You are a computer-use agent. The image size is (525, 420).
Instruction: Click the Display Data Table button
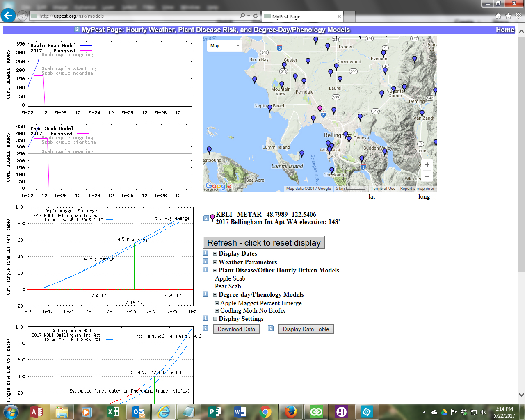click(x=306, y=329)
